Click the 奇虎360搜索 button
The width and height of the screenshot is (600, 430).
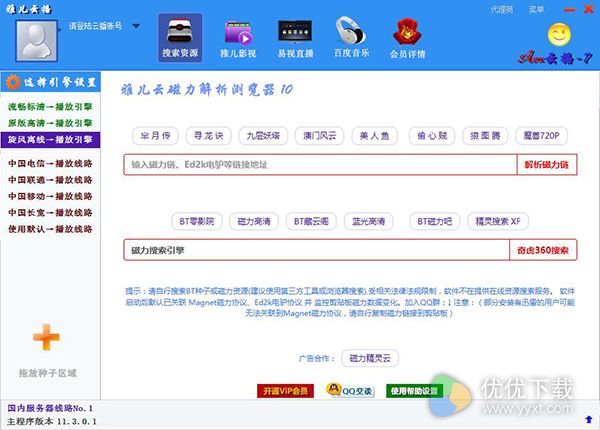pyautogui.click(x=543, y=251)
